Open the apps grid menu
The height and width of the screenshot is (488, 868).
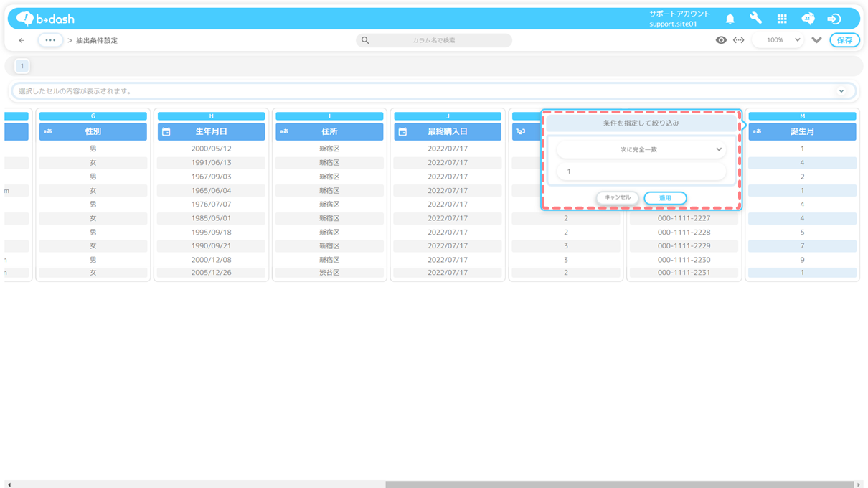coord(782,19)
